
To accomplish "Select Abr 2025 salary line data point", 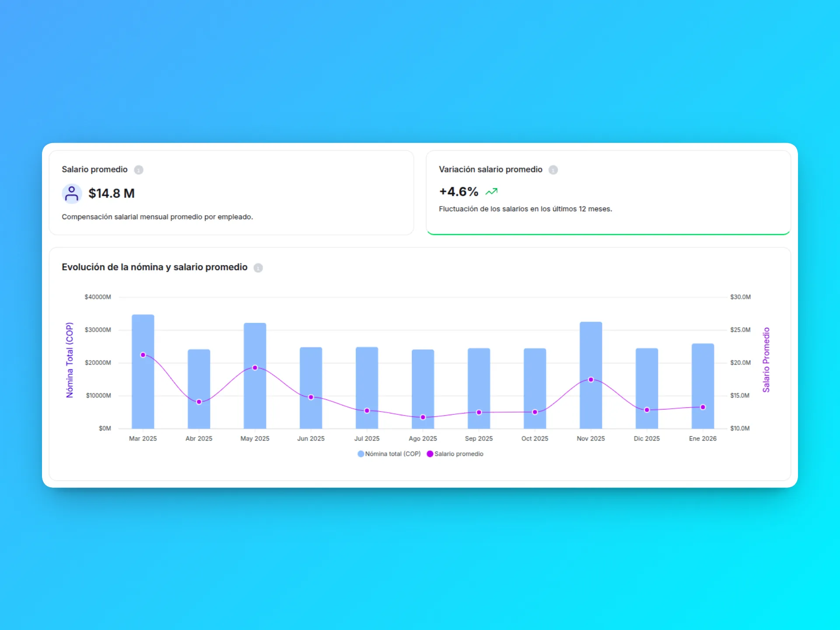I will [x=199, y=402].
